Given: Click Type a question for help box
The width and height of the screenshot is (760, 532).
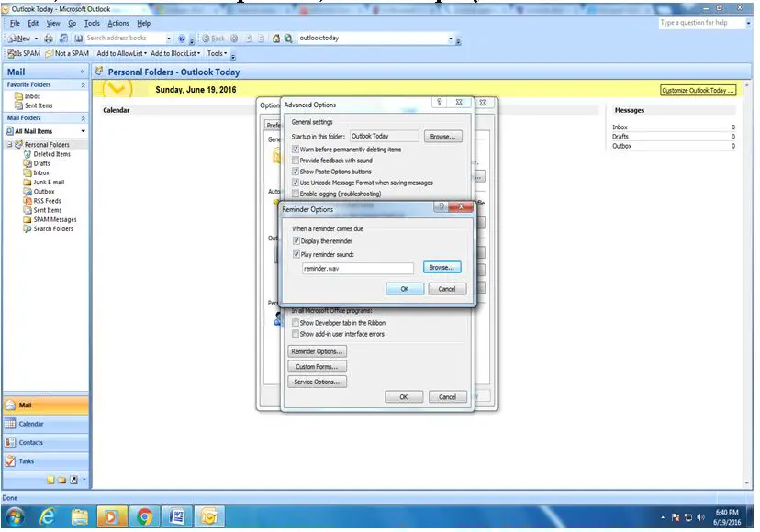Looking at the screenshot, I should [701, 23].
